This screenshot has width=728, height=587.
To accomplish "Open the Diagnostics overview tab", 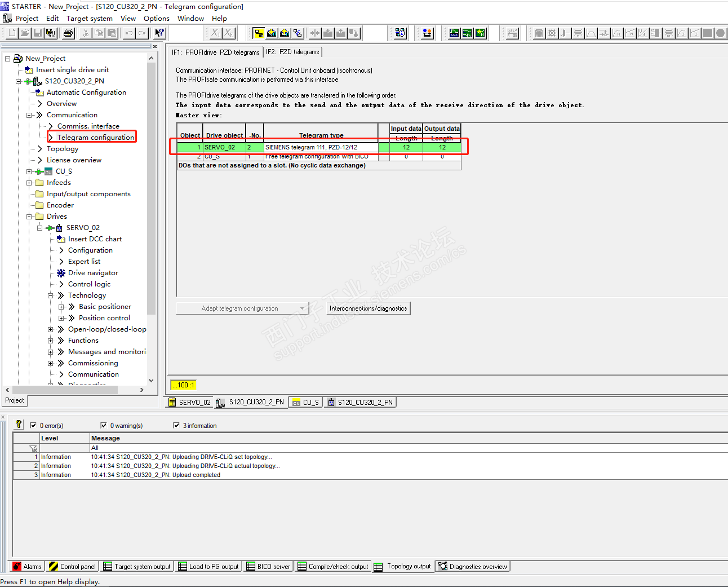I will (473, 567).
